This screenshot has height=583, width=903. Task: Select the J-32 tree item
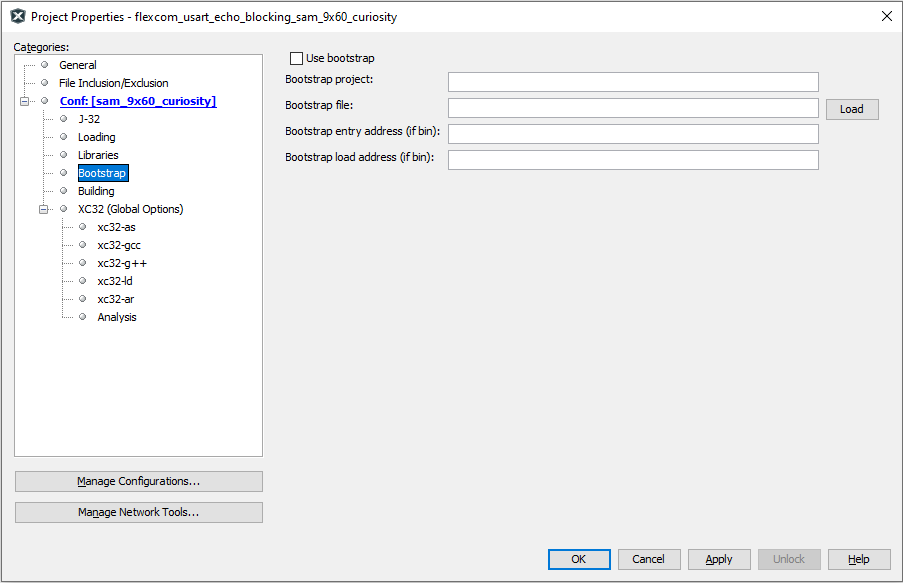pos(88,119)
